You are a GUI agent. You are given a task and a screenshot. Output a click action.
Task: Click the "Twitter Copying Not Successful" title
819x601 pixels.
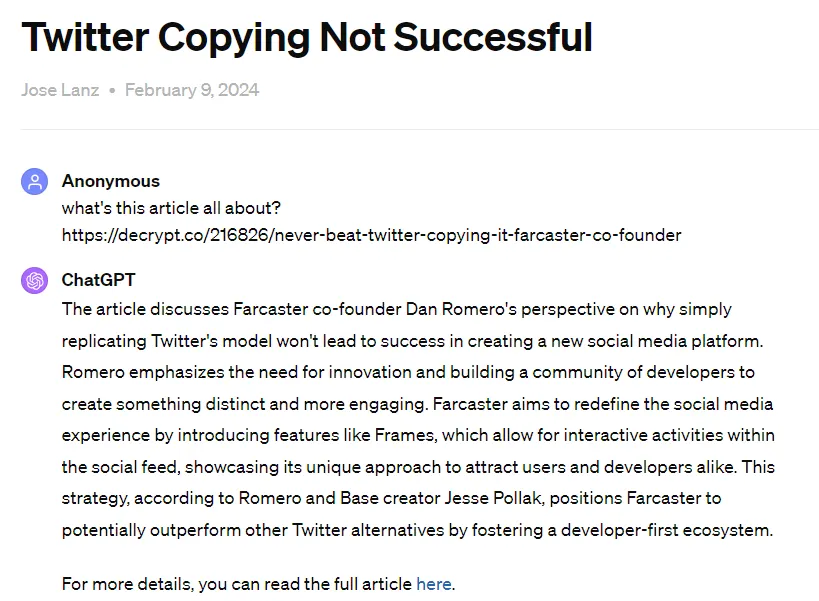pyautogui.click(x=307, y=38)
